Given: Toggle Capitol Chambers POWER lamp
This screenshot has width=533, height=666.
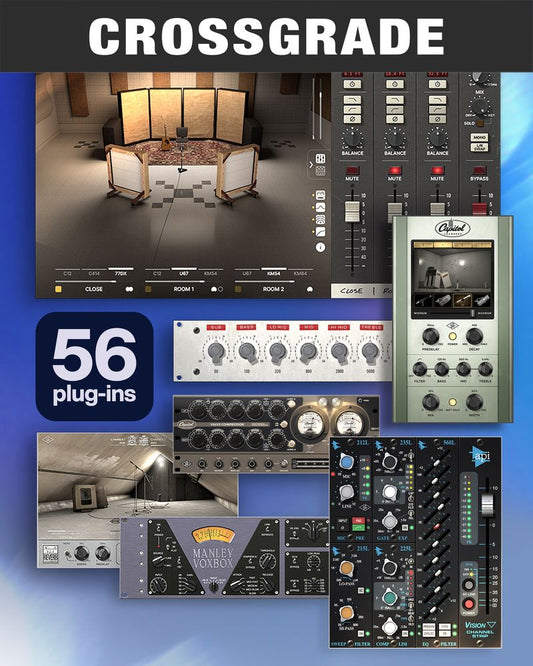Looking at the screenshot, I should 453,336.
